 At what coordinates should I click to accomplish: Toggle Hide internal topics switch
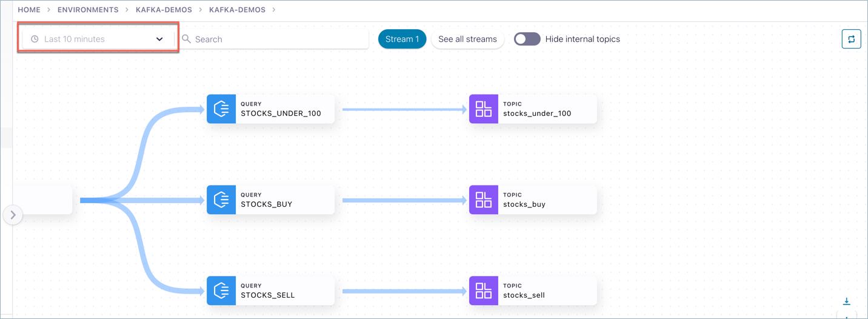point(527,39)
